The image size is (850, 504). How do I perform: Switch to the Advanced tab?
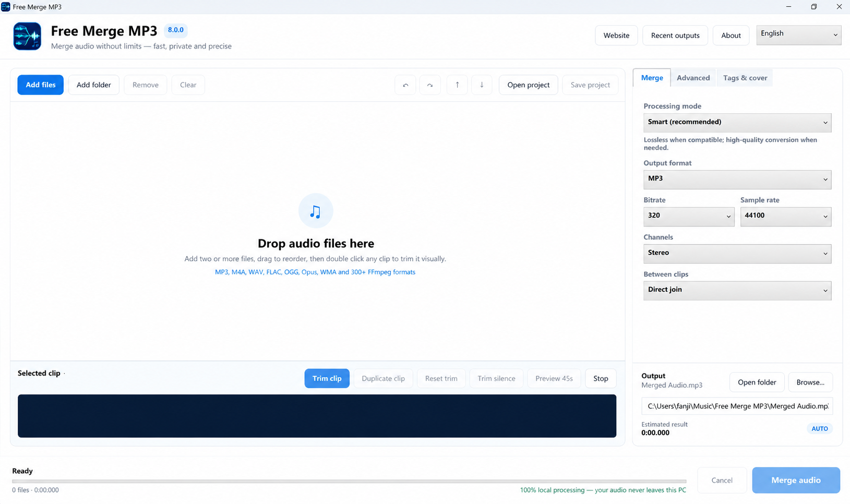(693, 78)
